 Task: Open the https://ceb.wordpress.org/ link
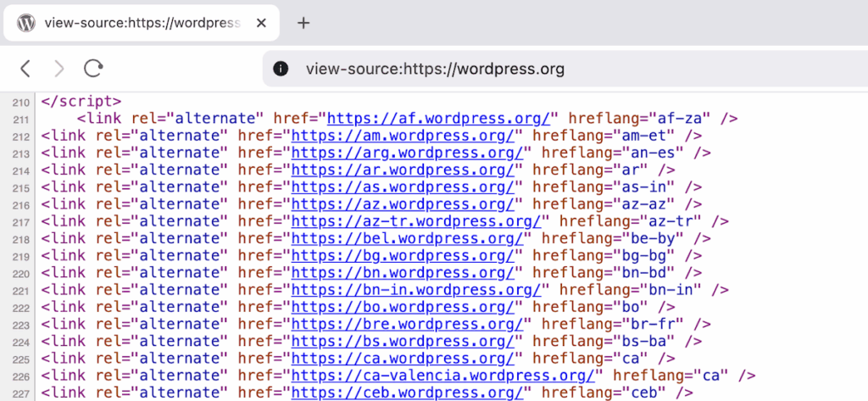click(408, 393)
